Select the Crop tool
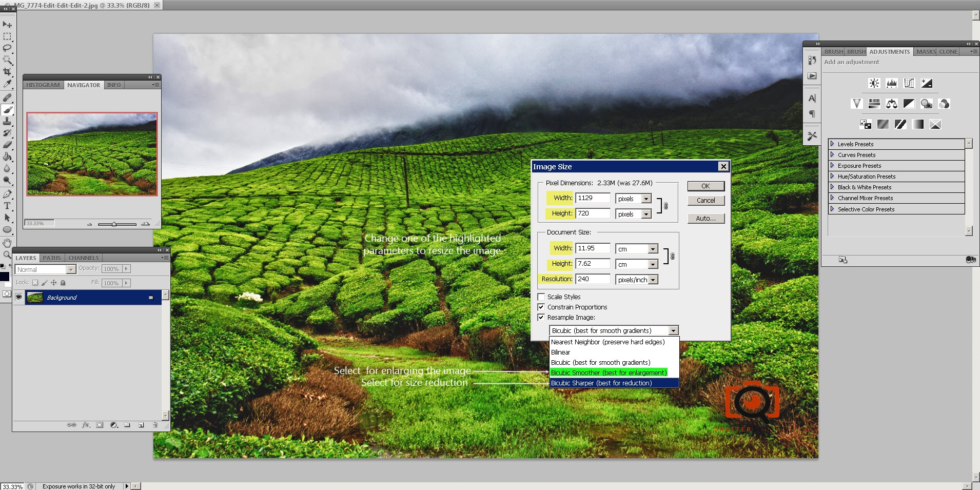The image size is (980, 490). pyautogui.click(x=7, y=72)
